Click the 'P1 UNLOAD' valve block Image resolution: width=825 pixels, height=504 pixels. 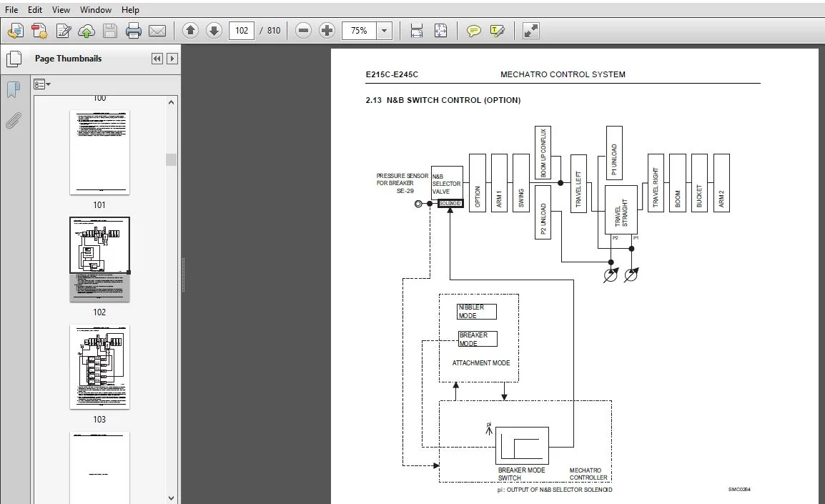[x=614, y=153]
